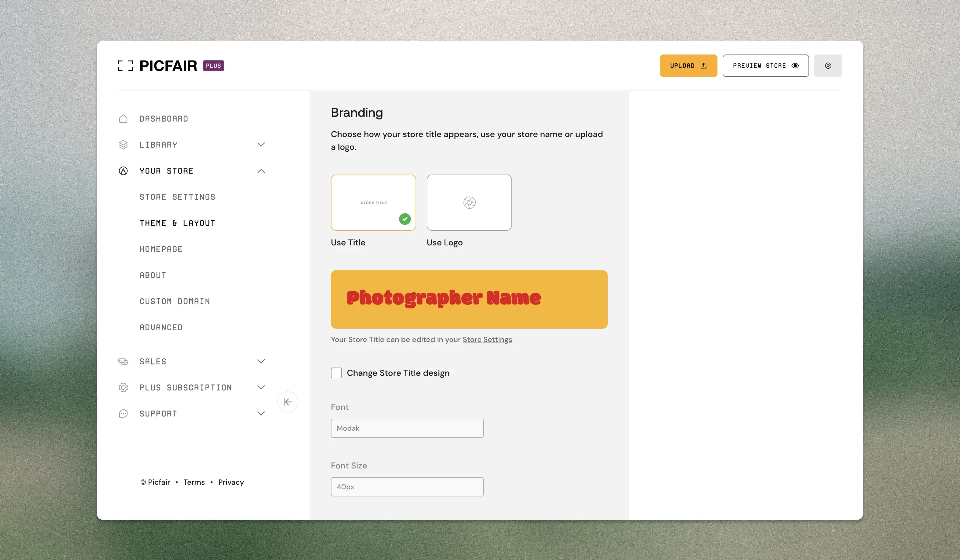This screenshot has height=560, width=960.
Task: Open the Privacy footer link
Action: pyautogui.click(x=231, y=482)
